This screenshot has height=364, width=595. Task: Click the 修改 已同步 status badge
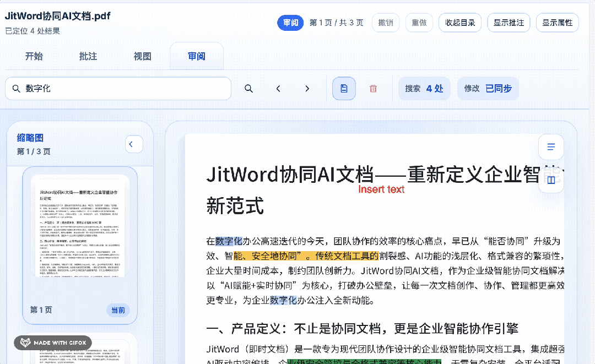[x=488, y=88]
